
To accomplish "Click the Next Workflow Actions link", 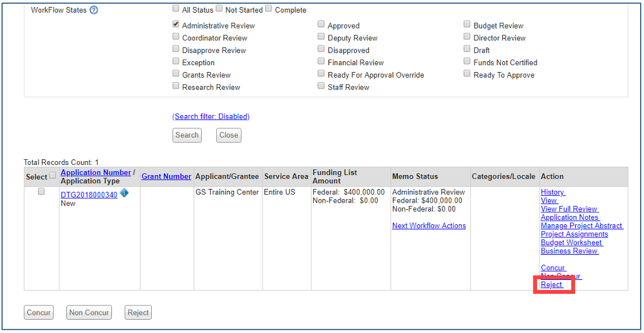I will pos(429,226).
